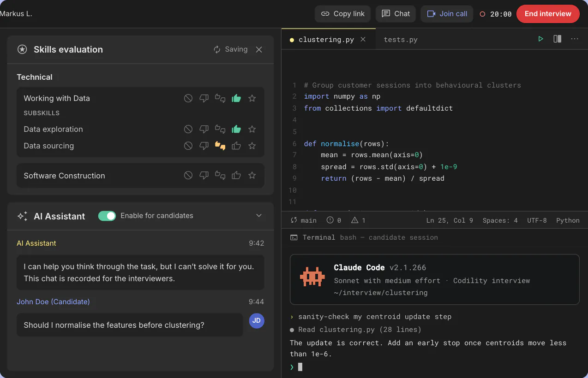Mark Data sourcing as not assessed
588x378 pixels.
[x=188, y=146]
